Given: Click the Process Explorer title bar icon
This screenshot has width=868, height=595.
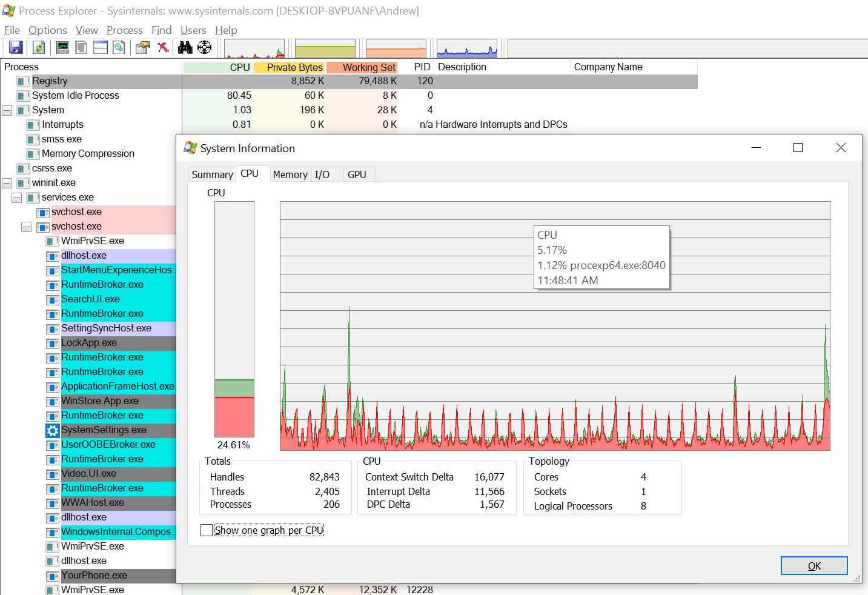Looking at the screenshot, I should click(x=9, y=10).
